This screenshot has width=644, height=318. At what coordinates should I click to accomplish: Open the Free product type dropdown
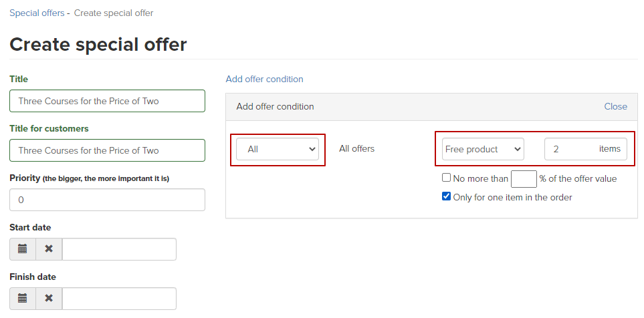483,149
